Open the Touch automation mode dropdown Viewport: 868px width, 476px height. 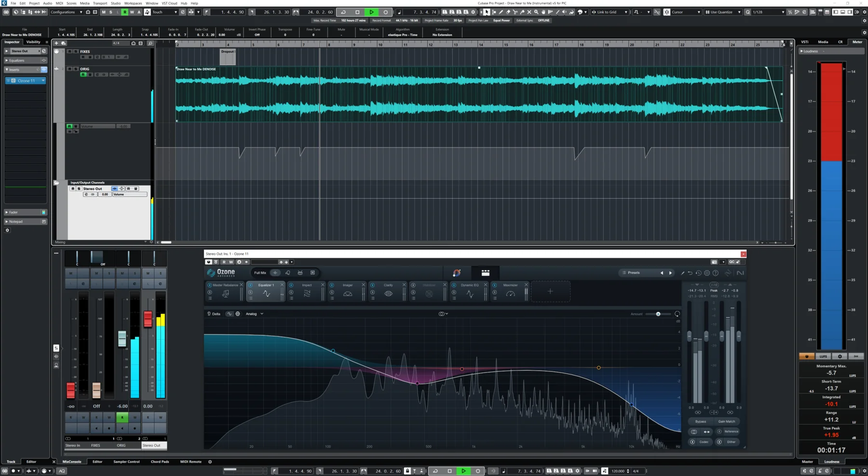[164, 12]
